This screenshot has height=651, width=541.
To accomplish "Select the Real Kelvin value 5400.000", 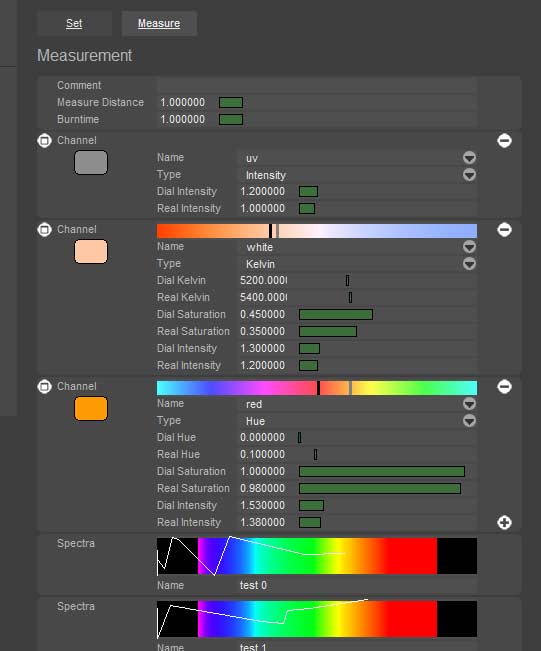I will tap(263, 298).
